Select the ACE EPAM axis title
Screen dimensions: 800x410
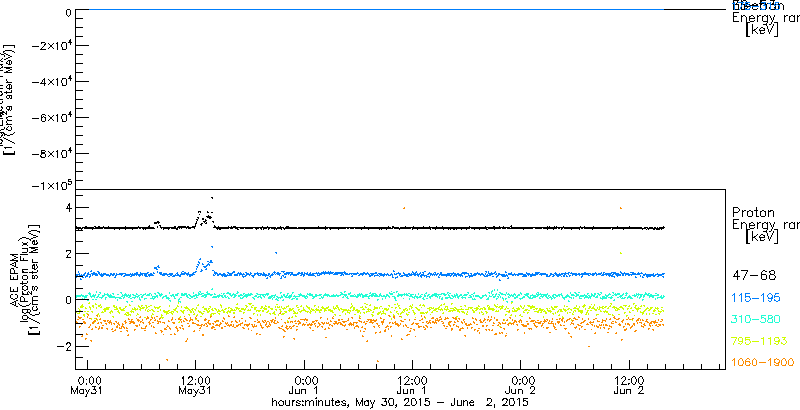13,281
